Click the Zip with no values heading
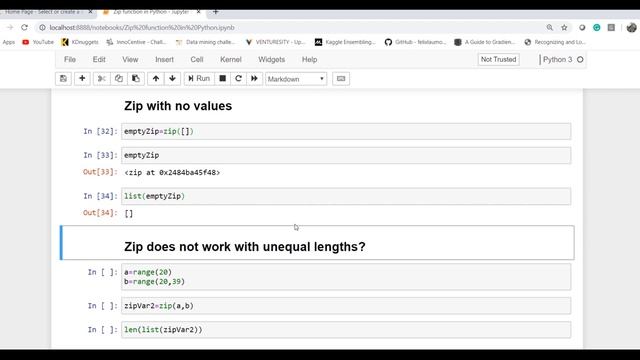The width and height of the screenshot is (640, 360). (x=178, y=106)
